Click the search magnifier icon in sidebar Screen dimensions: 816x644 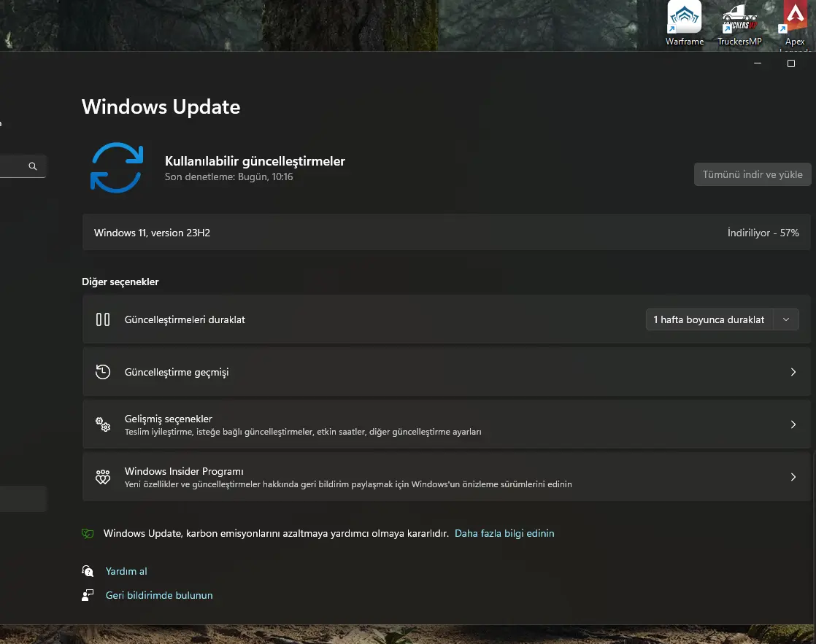coord(33,166)
